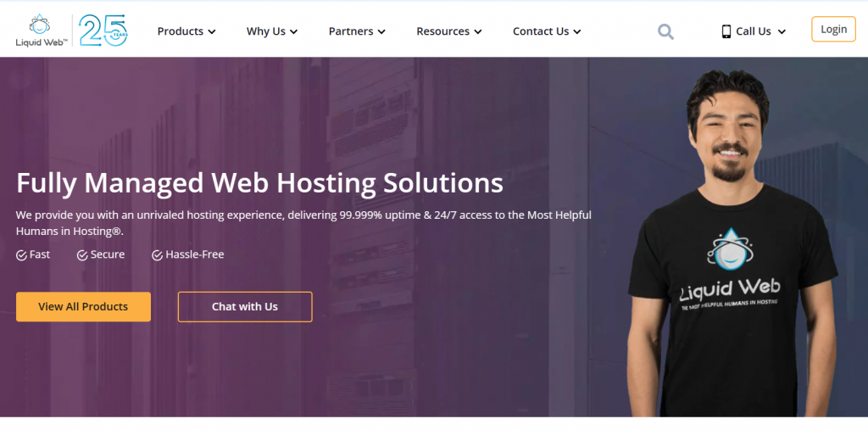The width and height of the screenshot is (868, 430).
Task: Click the checkmark icon next to Fast
Action: pos(21,255)
